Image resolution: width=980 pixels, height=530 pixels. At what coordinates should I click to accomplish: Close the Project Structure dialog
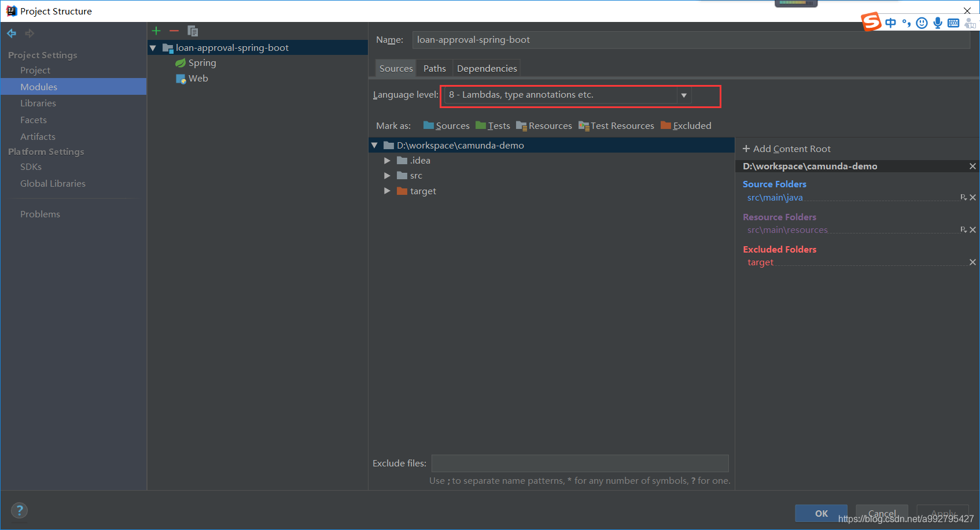[x=967, y=11]
